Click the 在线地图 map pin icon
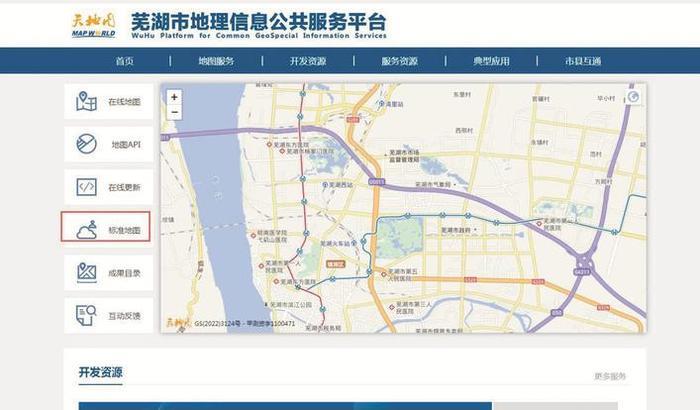 (86, 101)
